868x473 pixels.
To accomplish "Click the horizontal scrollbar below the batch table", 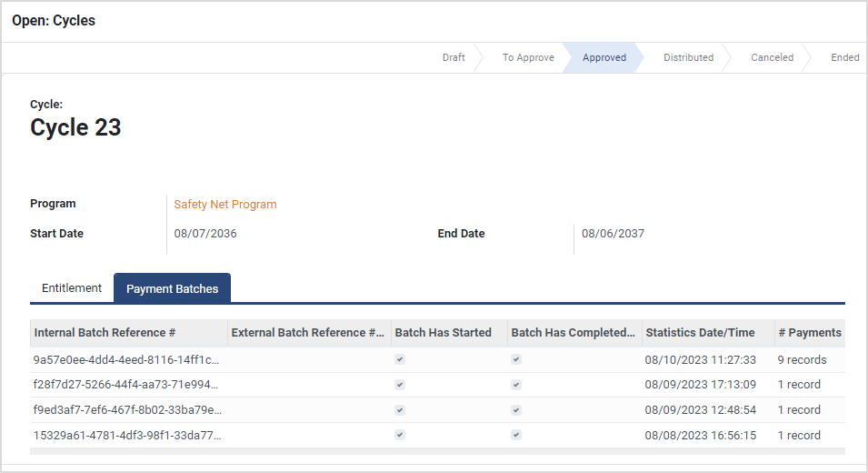I will pyautogui.click(x=436, y=451).
